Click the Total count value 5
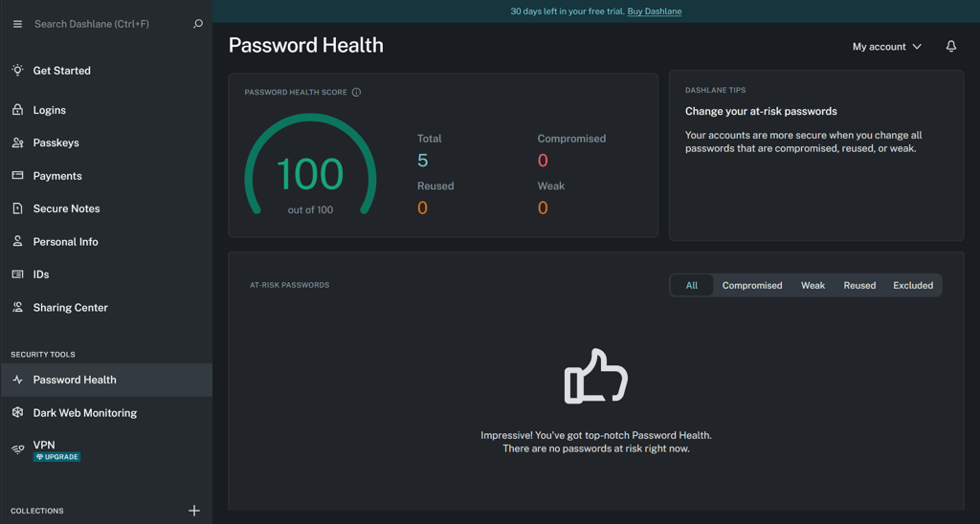Viewport: 980px width, 524px height. pos(422,161)
